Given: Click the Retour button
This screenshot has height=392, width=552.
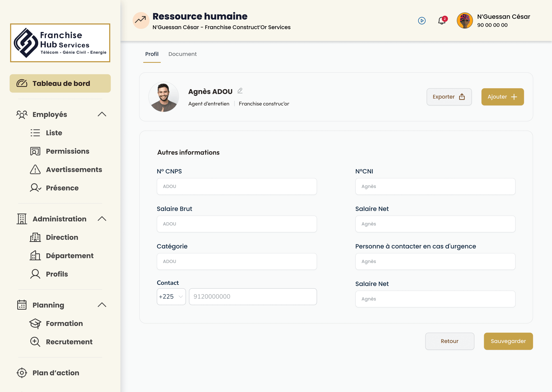Looking at the screenshot, I should pyautogui.click(x=450, y=341).
